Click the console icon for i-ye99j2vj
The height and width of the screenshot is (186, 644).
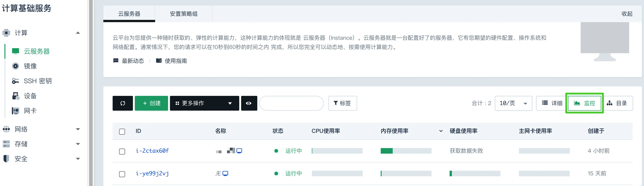(x=225, y=173)
